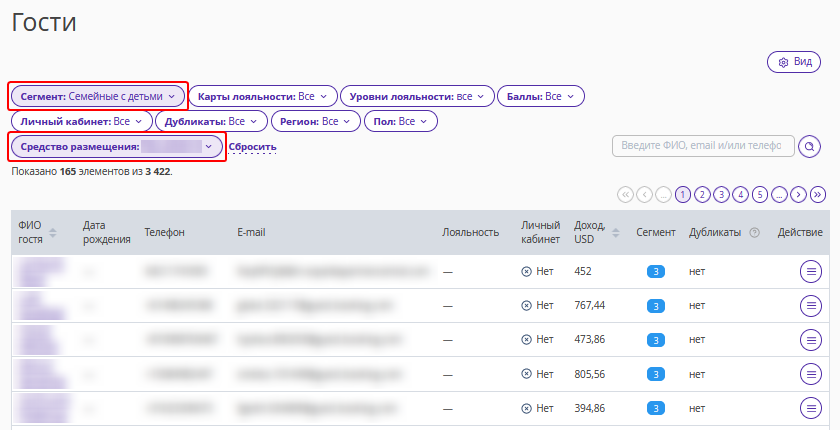This screenshot has width=840, height=430.
Task: Sort by ФИО гостя column arrows
Action: point(53,233)
